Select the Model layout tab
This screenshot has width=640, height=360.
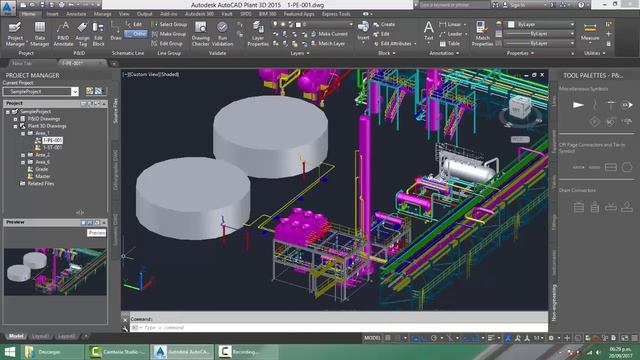pos(16,336)
